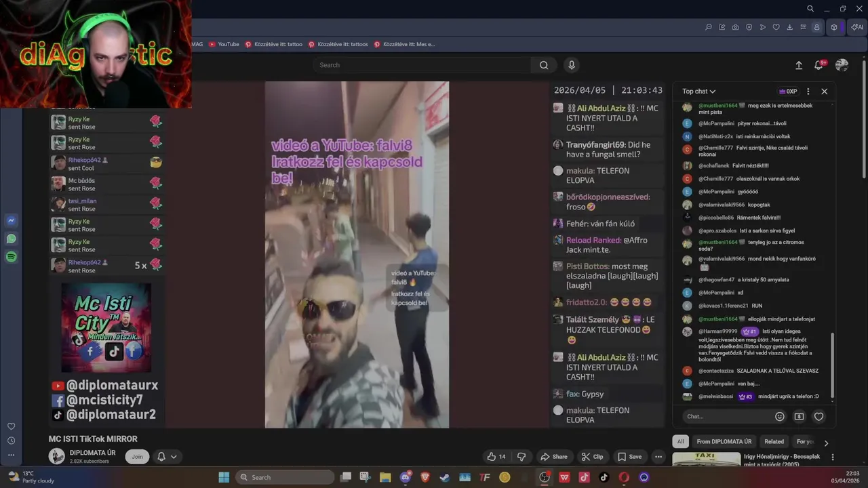This screenshot has height=488, width=868.
Task: Open options for Irigy Hónaljmirigy video
Action: [x=833, y=457]
